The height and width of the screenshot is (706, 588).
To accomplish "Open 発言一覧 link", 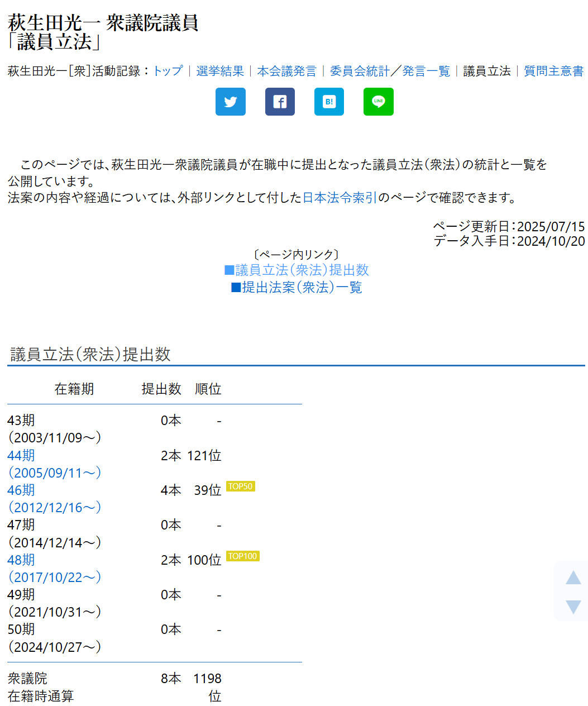I will point(426,71).
